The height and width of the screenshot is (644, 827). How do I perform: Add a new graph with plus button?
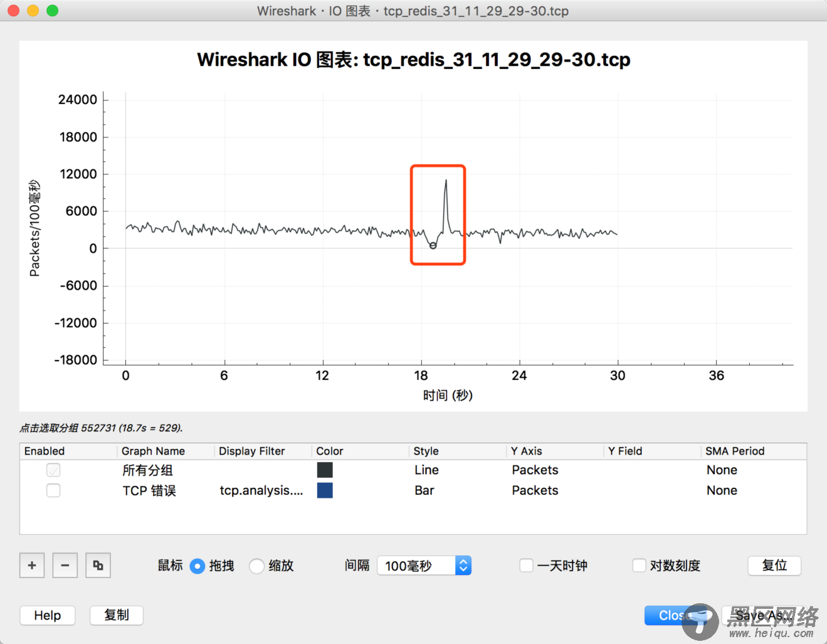(32, 565)
